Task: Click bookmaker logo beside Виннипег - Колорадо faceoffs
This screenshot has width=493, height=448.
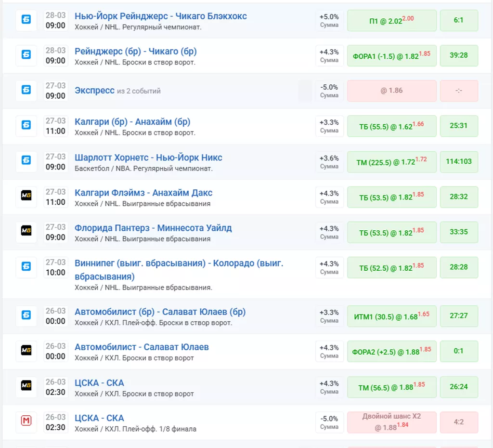Action: 26,267
